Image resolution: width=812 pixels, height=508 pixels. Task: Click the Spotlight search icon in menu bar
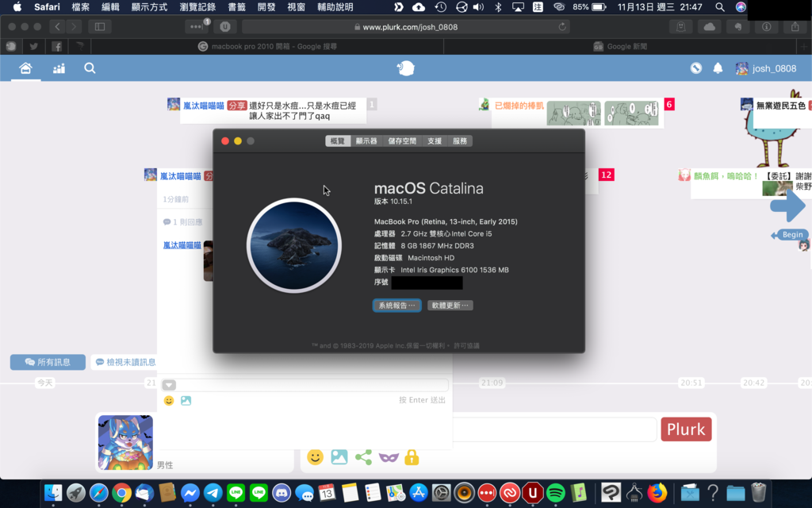(720, 6)
